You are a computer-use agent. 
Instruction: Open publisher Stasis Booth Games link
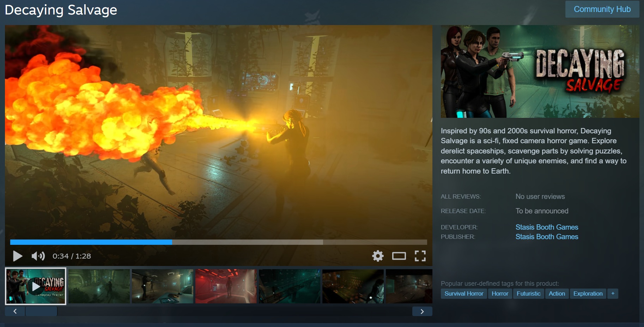[547, 237]
